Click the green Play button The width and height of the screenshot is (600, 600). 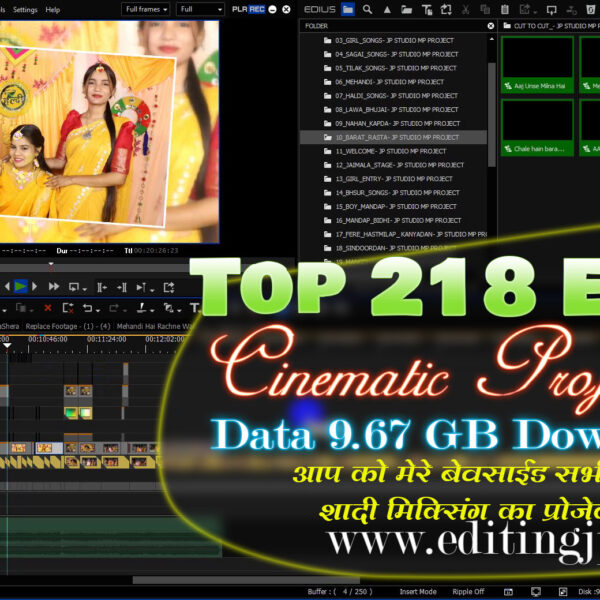point(20,286)
